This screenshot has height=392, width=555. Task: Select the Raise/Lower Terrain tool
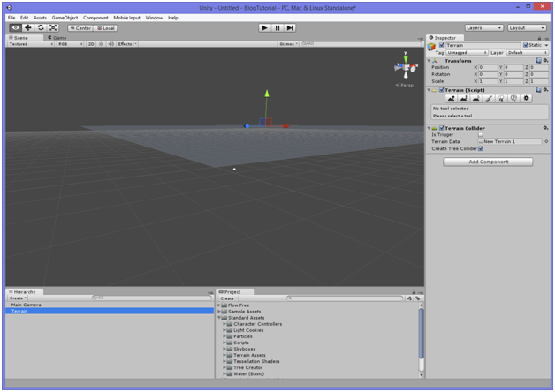(x=451, y=99)
